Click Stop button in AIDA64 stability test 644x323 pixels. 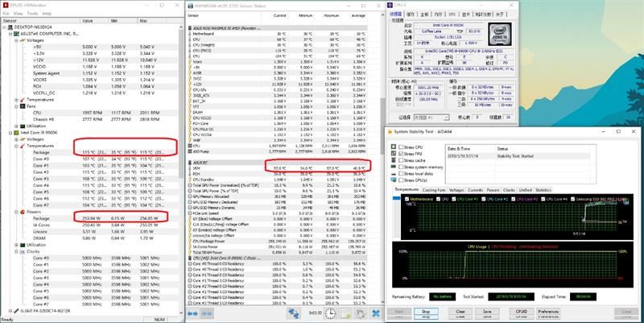(x=426, y=313)
